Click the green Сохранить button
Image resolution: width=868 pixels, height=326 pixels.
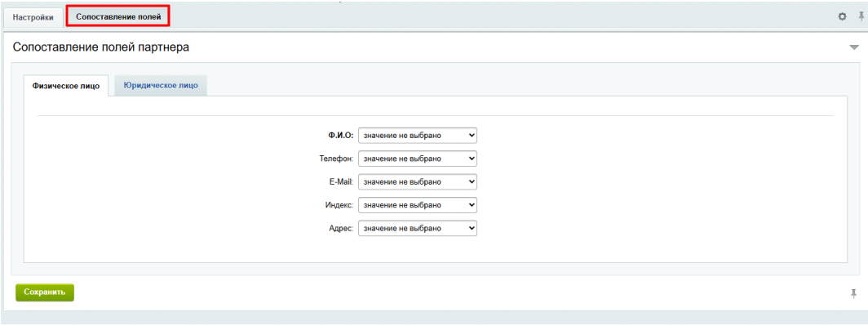point(45,293)
